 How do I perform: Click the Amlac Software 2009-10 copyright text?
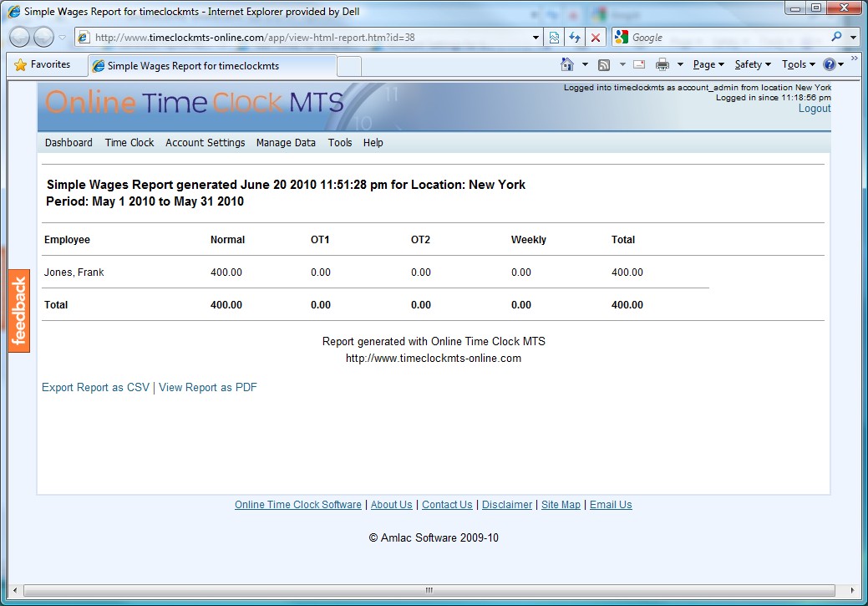434,537
